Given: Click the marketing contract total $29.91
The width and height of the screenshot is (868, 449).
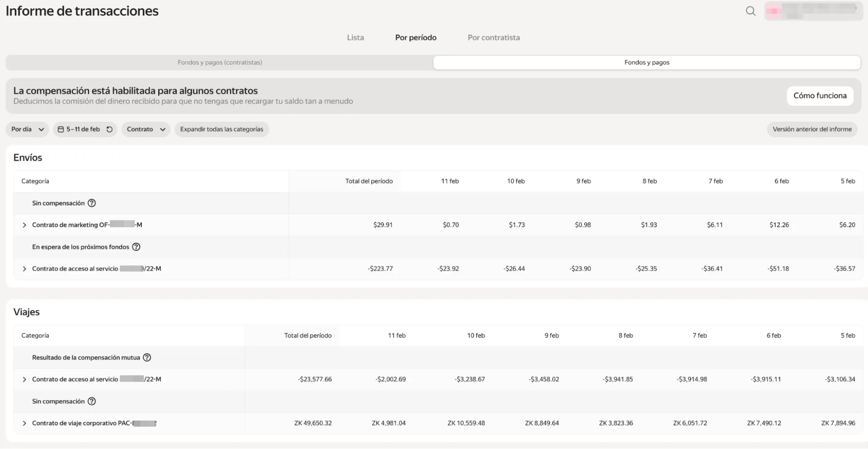Looking at the screenshot, I should coord(383,225).
